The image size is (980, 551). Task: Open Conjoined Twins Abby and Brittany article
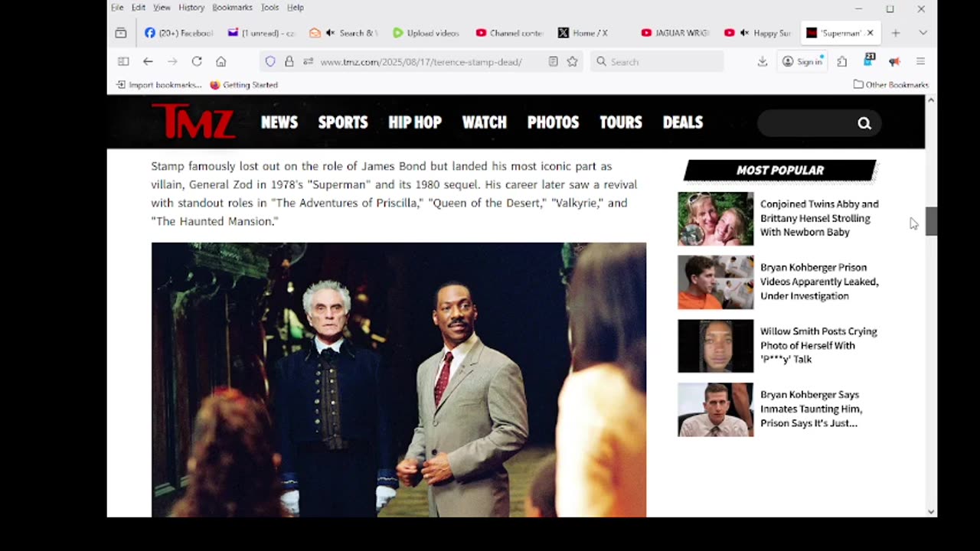819,218
